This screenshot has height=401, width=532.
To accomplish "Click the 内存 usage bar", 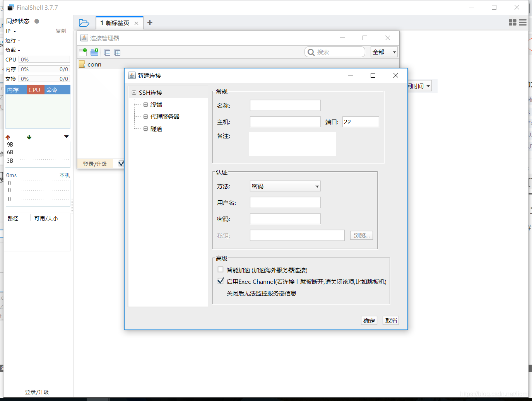I will coord(44,69).
